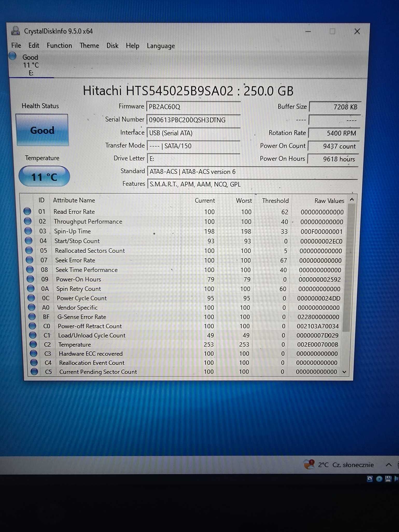Screen dimensions: 399x532
Task: Click status circle for Current Pending Sector Count
Action: coord(34,371)
